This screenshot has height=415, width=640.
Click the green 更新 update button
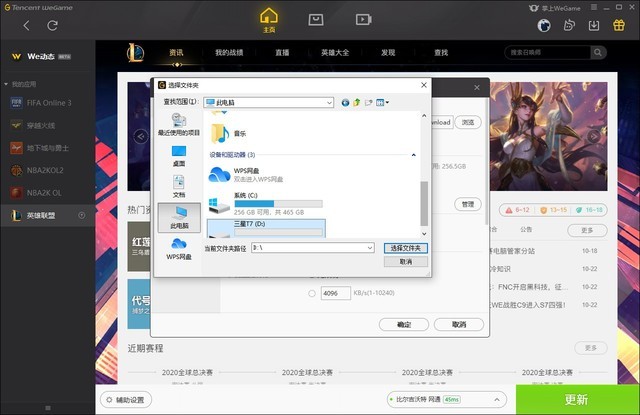[x=578, y=399]
